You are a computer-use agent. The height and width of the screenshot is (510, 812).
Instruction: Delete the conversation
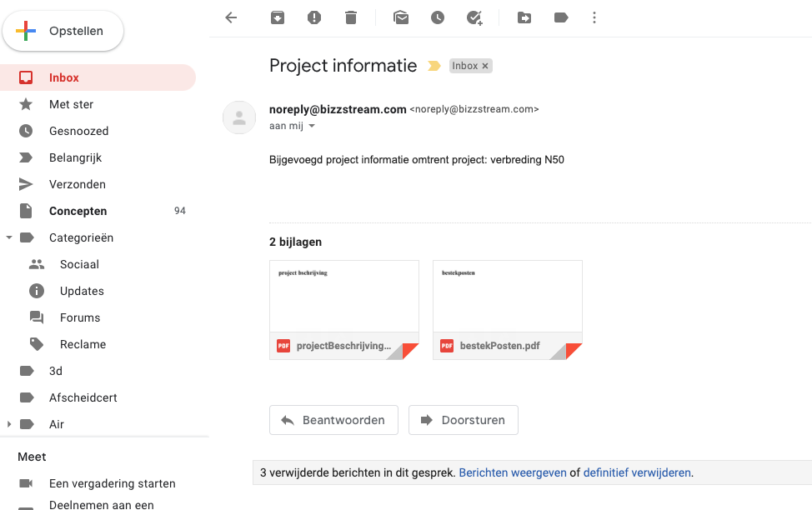(351, 17)
